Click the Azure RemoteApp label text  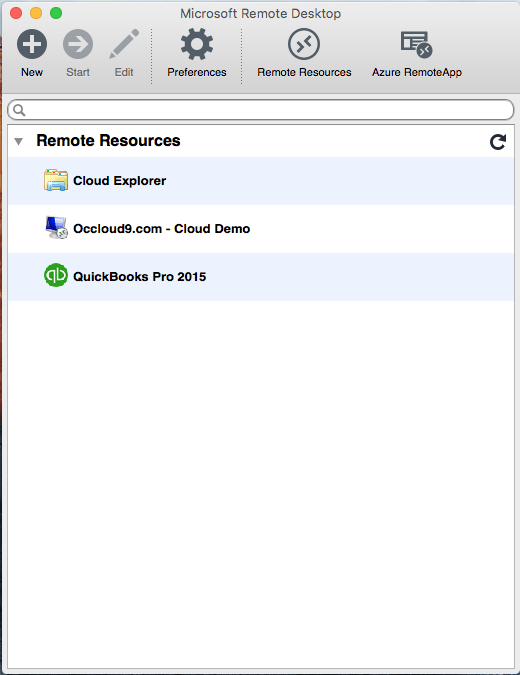(x=417, y=72)
